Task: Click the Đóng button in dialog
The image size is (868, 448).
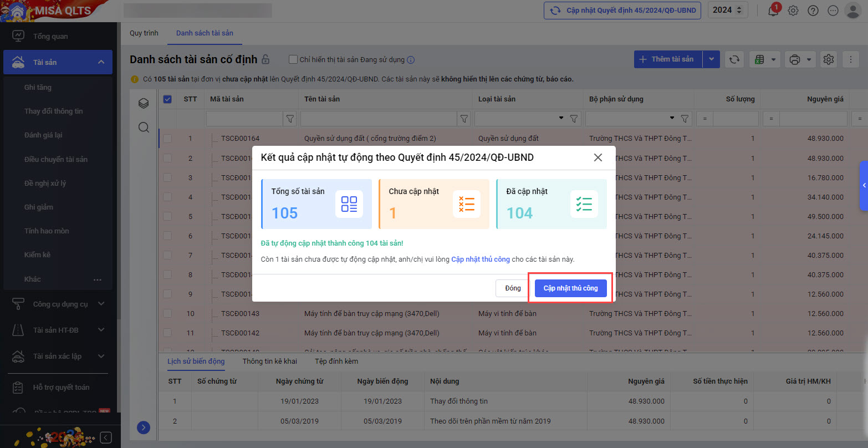Action: (x=513, y=288)
